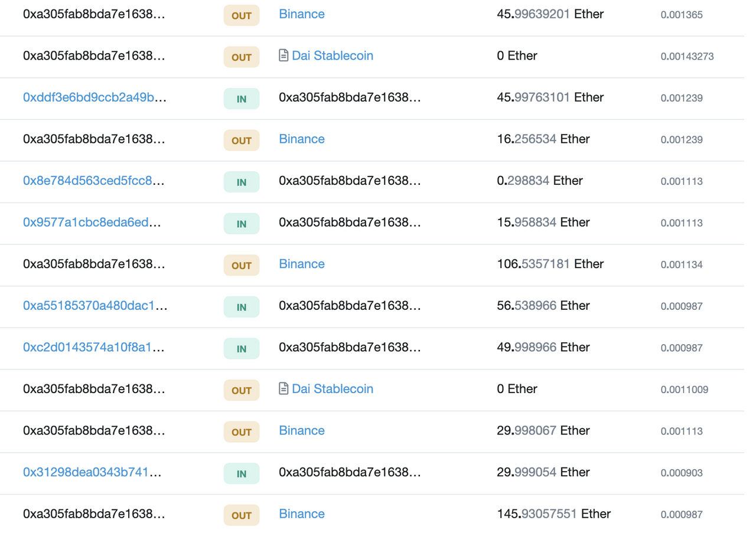Image resolution: width=756 pixels, height=533 pixels.
Task: Open Binance link in 29.998067 Ether row
Action: [x=302, y=430]
